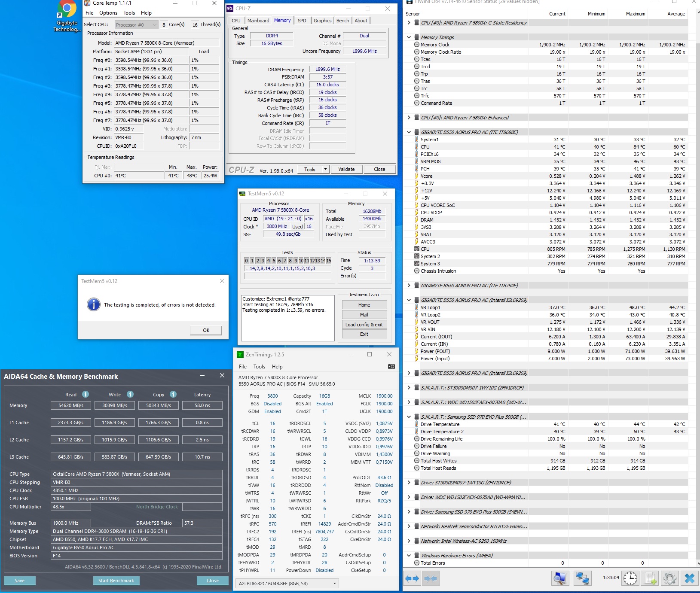Click the ZenTimings green title icon

[x=241, y=354]
